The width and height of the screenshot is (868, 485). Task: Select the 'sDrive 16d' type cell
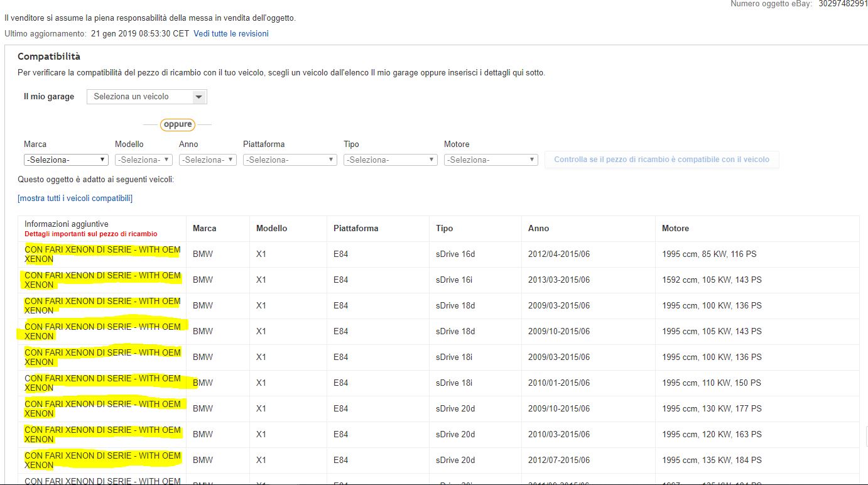(455, 254)
